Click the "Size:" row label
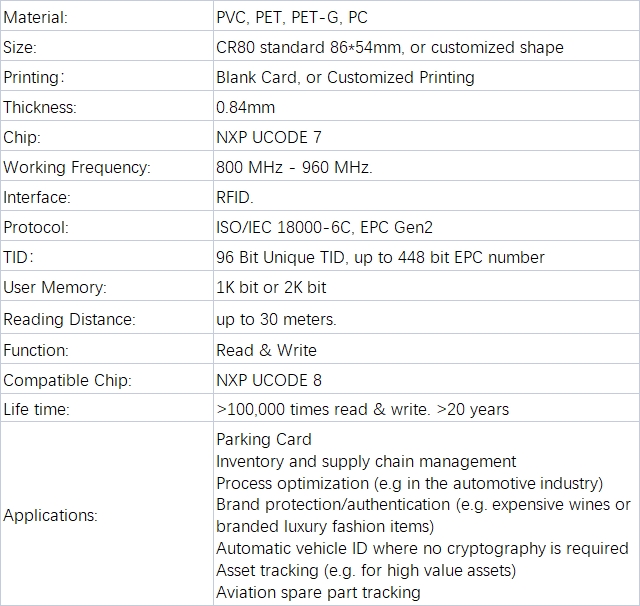 pos(21,47)
